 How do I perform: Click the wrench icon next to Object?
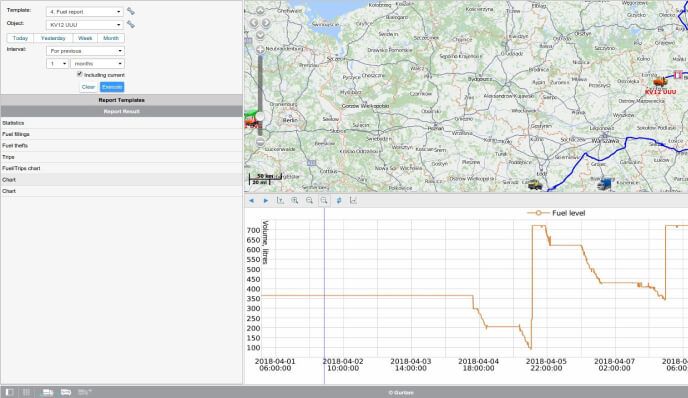[131, 25]
